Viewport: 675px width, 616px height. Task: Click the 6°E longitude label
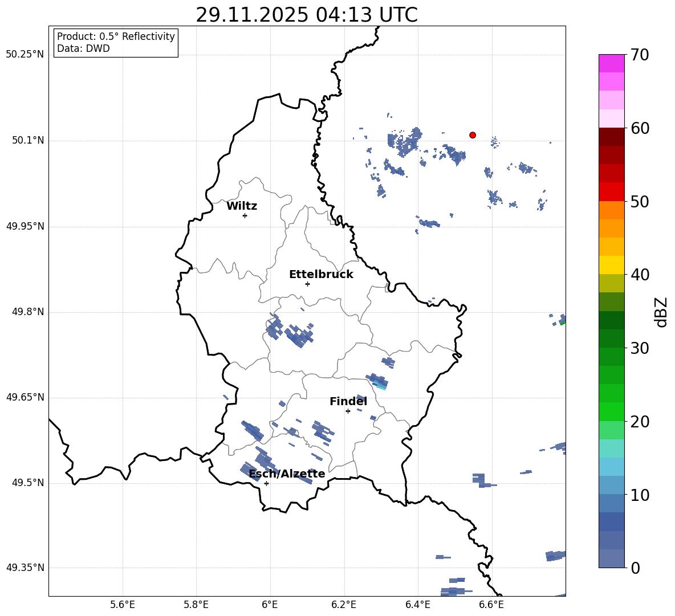click(270, 605)
